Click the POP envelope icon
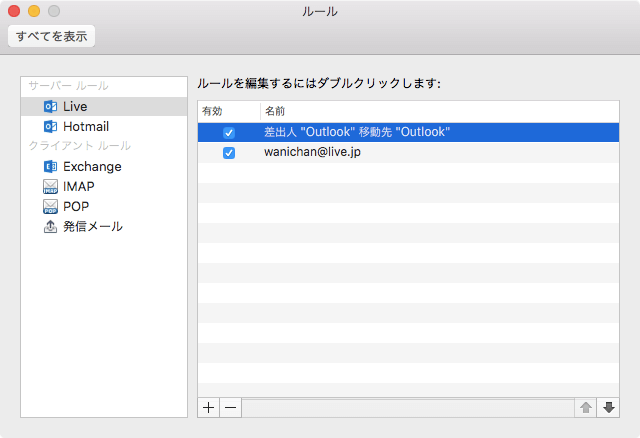 (x=50, y=207)
